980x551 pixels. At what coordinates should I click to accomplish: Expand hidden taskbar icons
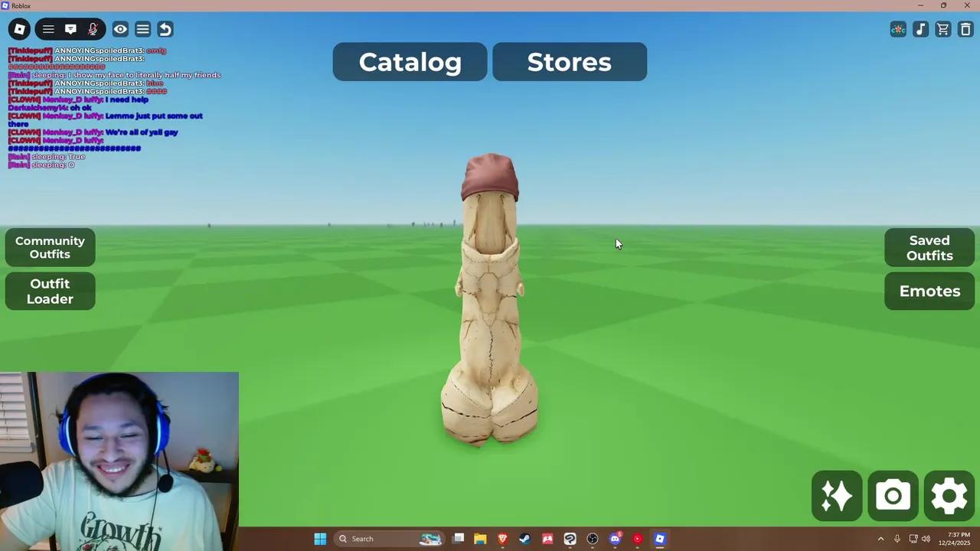pos(880,538)
